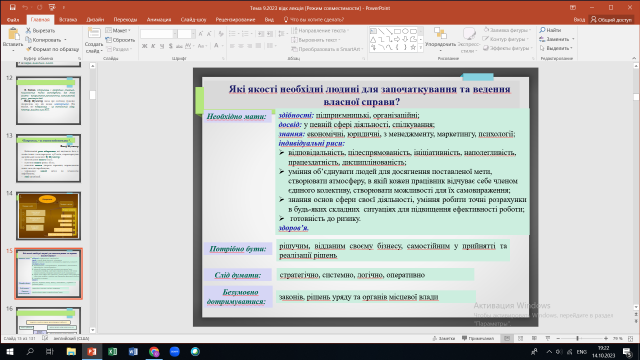Open font name combo box arrow
Image resolution: width=640 pixels, height=360 pixels.
[x=175, y=34]
